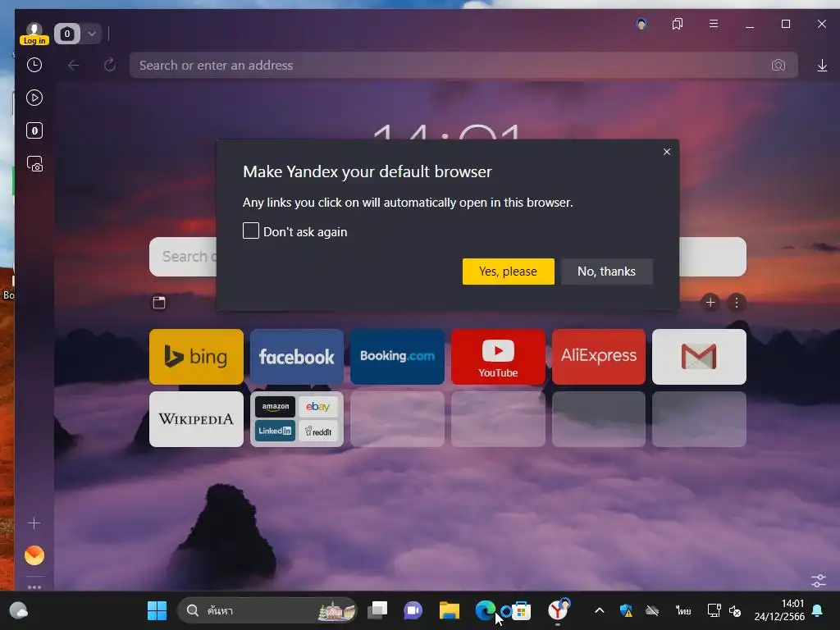Open Windows Security tray icon
Image resolution: width=840 pixels, height=630 pixels.
pyautogui.click(x=626, y=610)
